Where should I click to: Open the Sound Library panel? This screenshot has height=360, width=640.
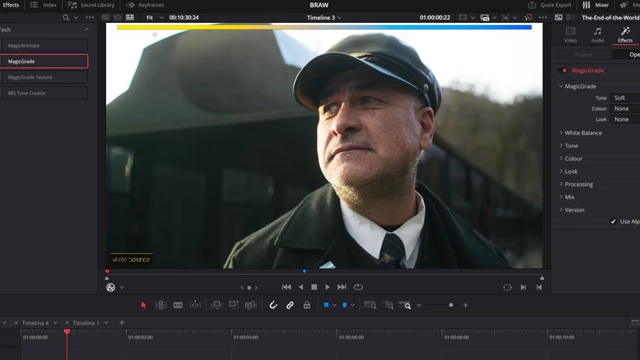coord(91,5)
